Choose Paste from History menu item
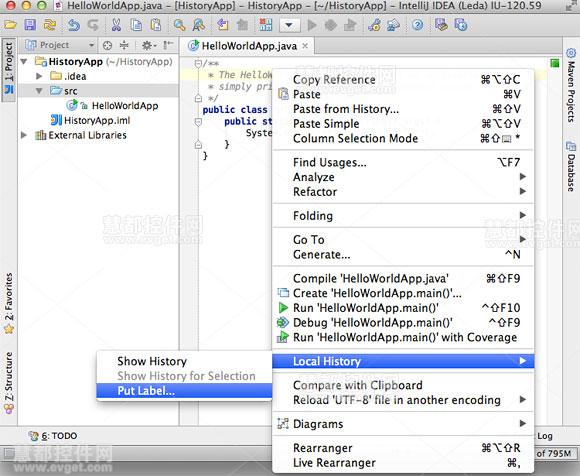The height and width of the screenshot is (476, 580). 403,109
